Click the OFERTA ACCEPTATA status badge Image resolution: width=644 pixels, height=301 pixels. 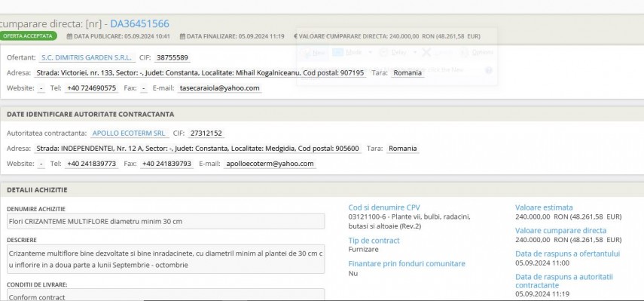(x=28, y=36)
